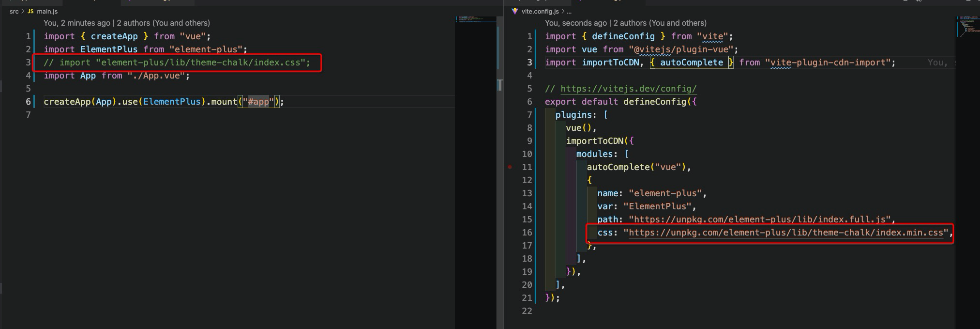Click '.mount' in the createApp line

[222, 102]
